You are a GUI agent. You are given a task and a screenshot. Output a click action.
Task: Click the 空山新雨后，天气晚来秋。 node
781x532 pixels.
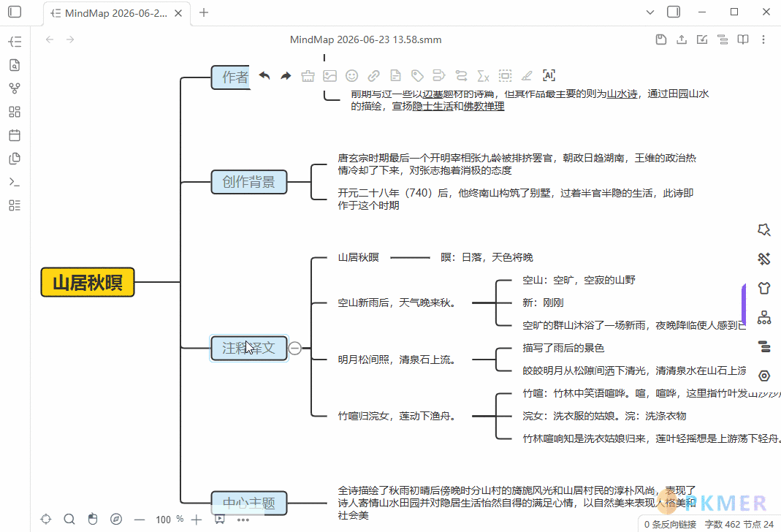point(397,303)
